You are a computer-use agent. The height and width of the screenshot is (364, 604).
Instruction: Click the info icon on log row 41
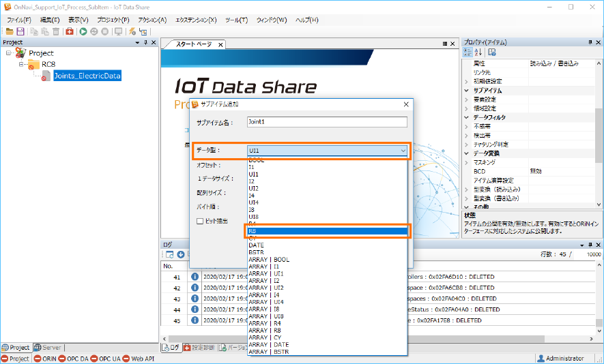tap(195, 277)
